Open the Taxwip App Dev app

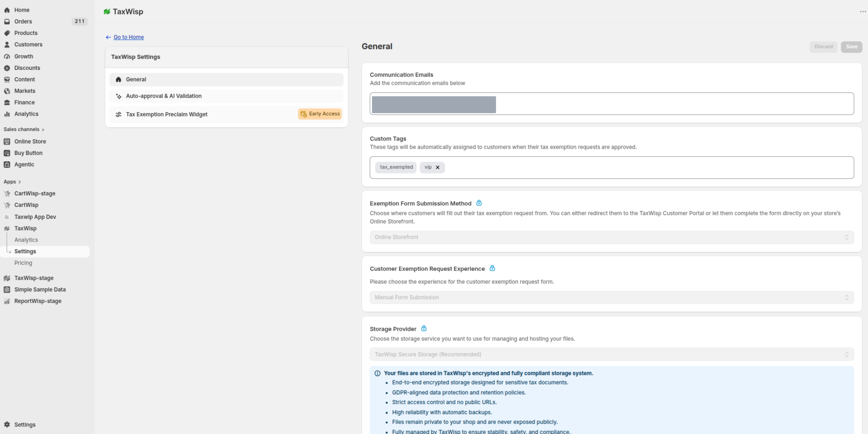pos(35,217)
